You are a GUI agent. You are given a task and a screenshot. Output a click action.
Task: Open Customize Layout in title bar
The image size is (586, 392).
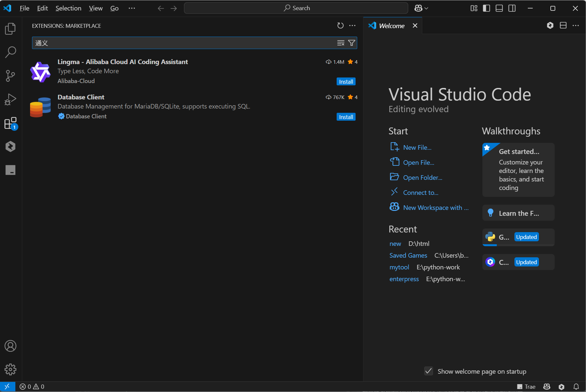(474, 8)
